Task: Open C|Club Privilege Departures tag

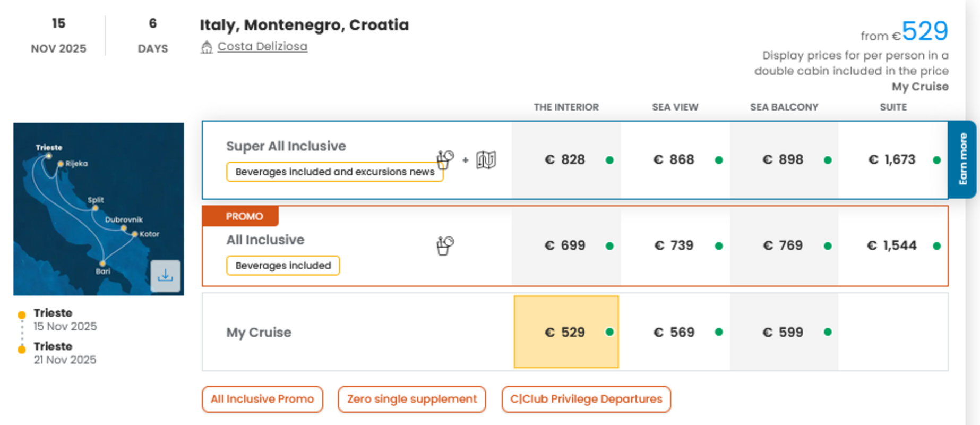Action: tap(586, 399)
